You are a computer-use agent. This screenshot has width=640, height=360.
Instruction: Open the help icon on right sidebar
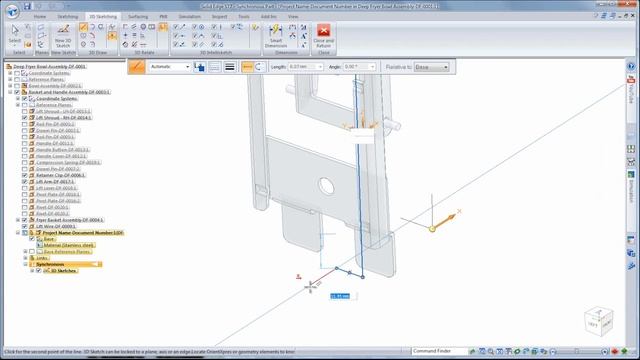coord(631,67)
